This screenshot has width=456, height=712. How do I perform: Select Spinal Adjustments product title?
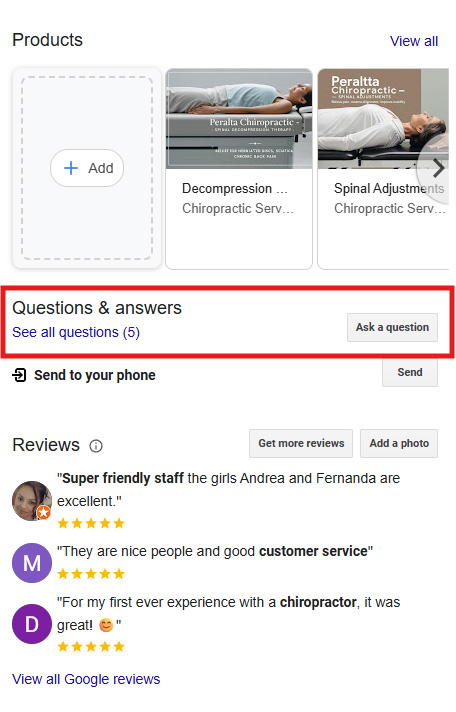(389, 188)
